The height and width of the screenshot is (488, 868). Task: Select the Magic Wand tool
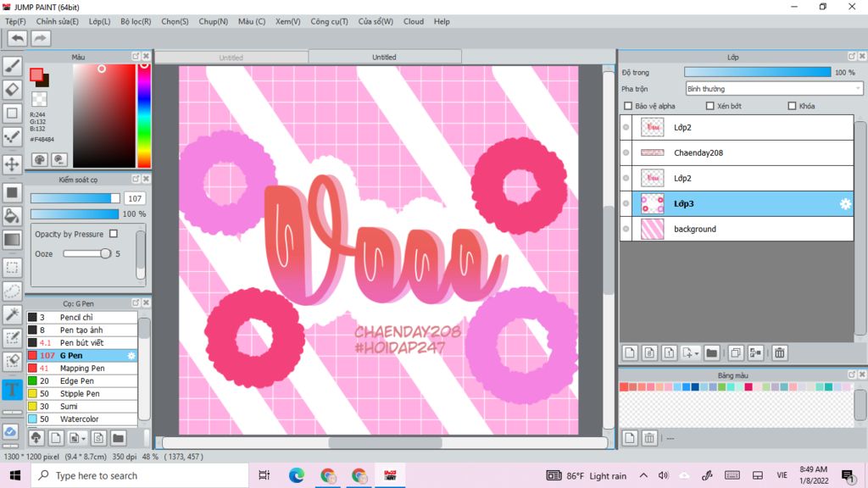click(12, 314)
